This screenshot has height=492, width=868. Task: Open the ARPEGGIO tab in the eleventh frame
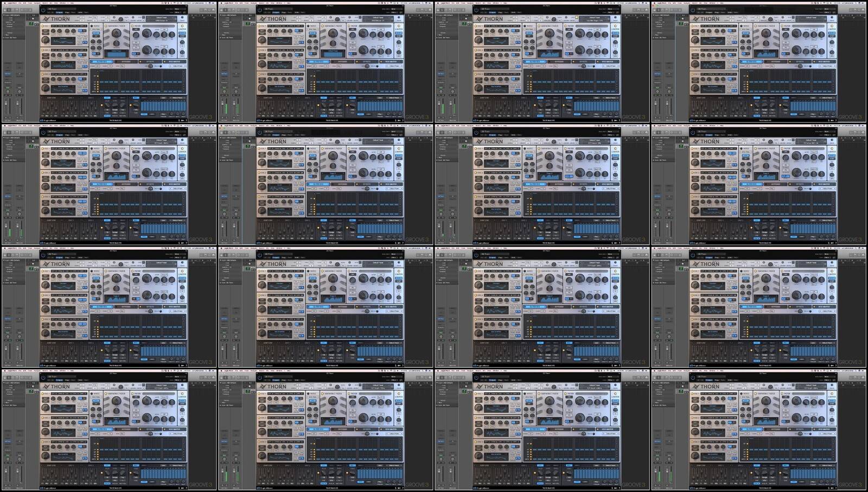pos(560,307)
